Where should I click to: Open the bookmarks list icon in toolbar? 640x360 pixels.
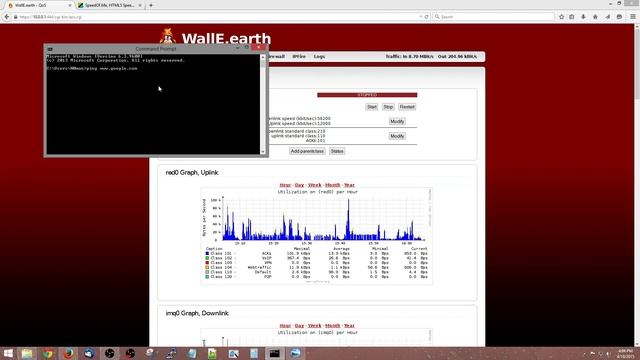point(572,17)
